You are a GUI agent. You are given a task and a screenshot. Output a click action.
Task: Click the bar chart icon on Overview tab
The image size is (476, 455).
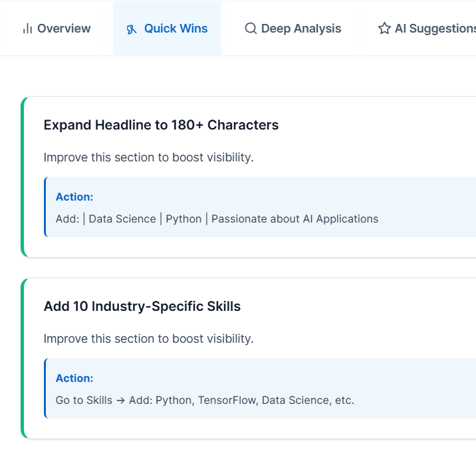point(27,29)
